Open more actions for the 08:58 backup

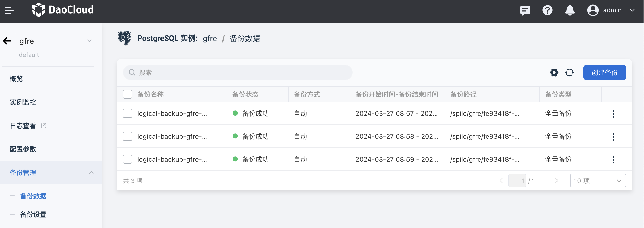pyautogui.click(x=613, y=137)
